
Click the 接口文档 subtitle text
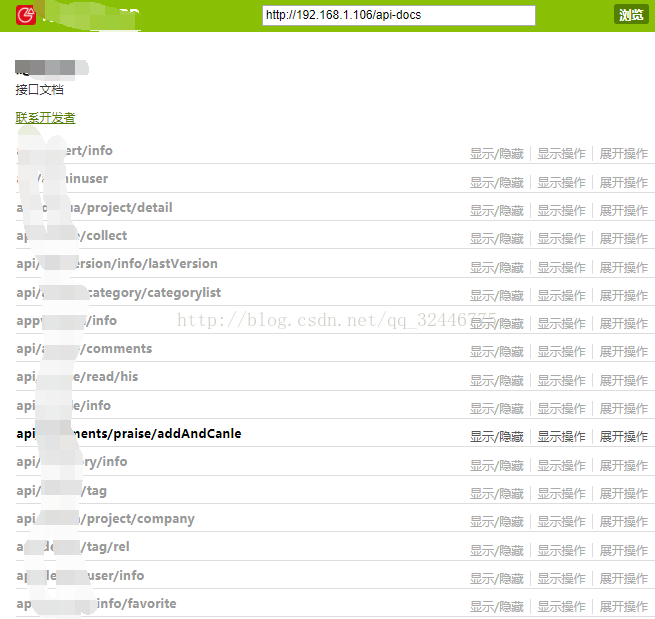[39, 89]
